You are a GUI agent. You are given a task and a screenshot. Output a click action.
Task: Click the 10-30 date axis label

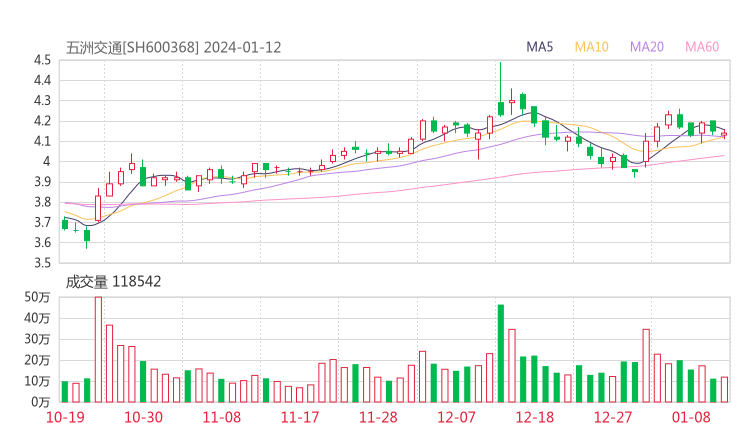pos(143,417)
